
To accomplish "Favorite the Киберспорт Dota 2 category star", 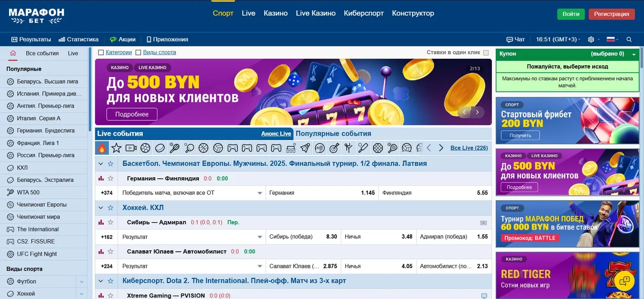I will (x=110, y=281).
